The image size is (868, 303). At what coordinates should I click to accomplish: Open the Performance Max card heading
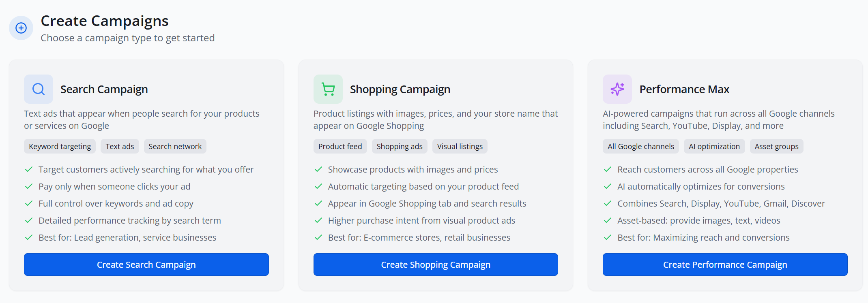coord(684,89)
